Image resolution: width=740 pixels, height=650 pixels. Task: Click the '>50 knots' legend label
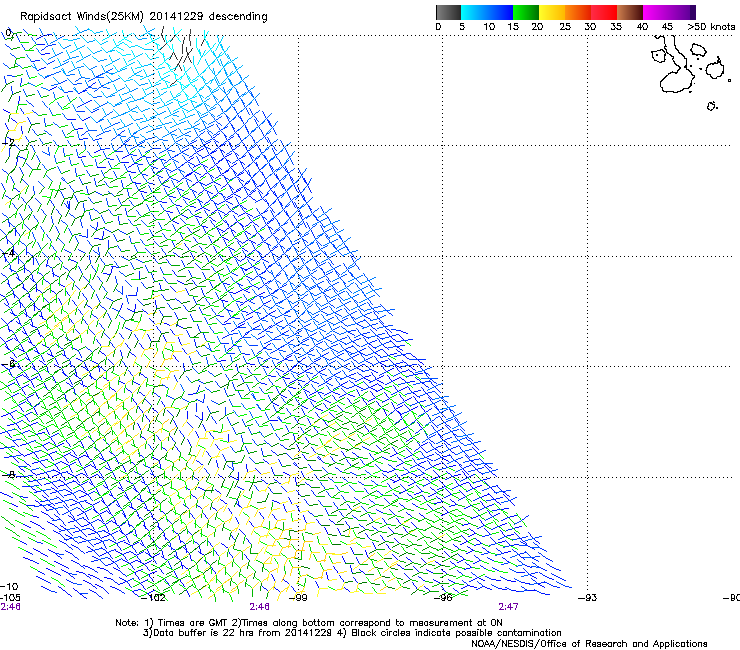(711, 27)
